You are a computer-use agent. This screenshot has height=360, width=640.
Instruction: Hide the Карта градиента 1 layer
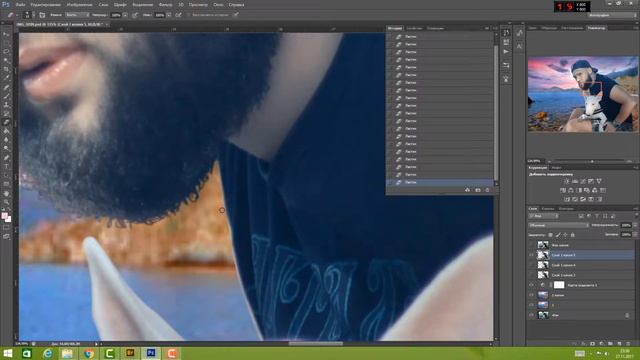531,285
